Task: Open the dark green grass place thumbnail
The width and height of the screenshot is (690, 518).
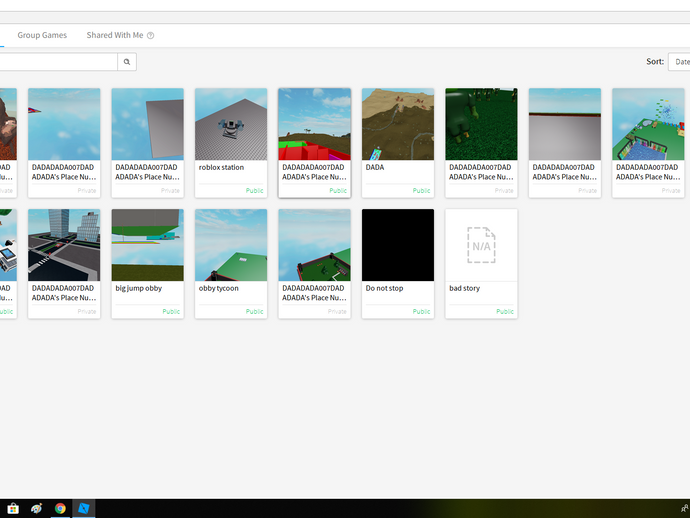Action: (481, 124)
